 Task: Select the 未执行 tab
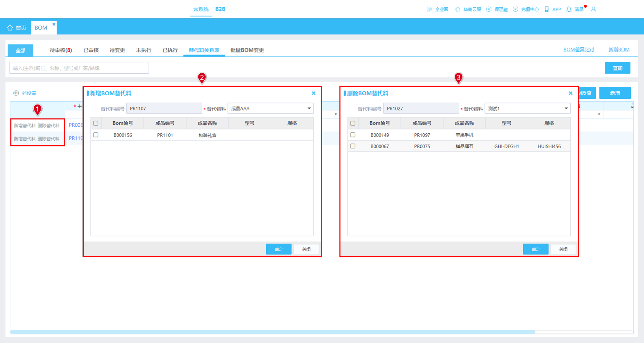(144, 50)
